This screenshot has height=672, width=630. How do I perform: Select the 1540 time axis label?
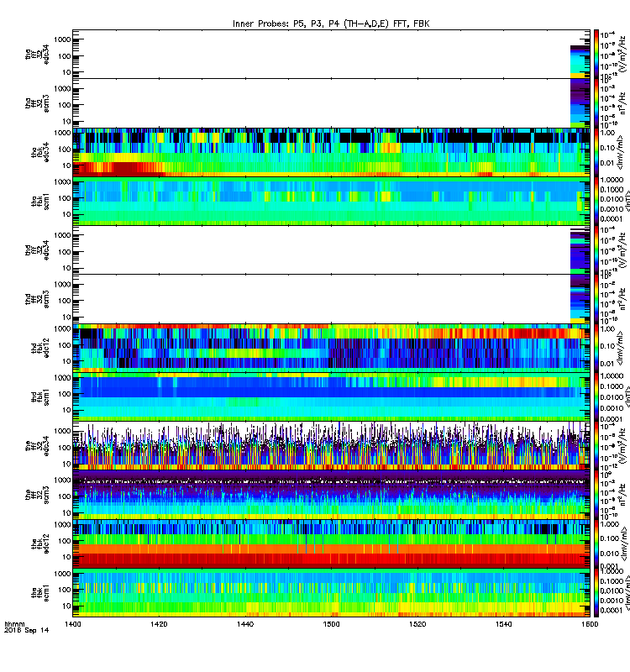coord(503,624)
